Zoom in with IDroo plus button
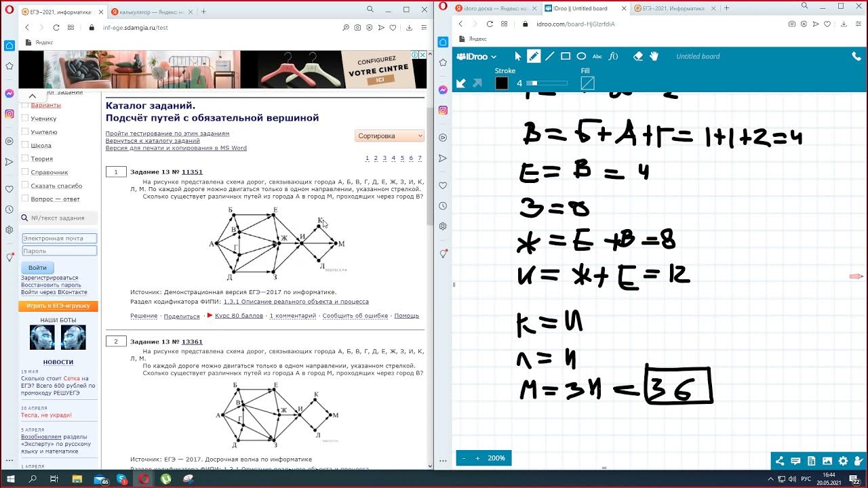 point(477,458)
